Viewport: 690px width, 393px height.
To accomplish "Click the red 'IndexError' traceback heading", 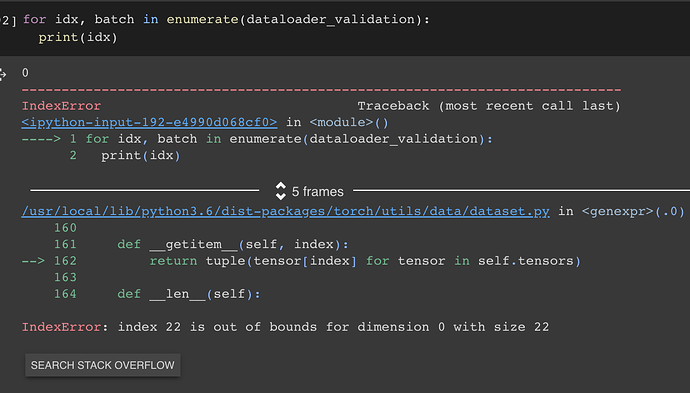I will (x=61, y=106).
